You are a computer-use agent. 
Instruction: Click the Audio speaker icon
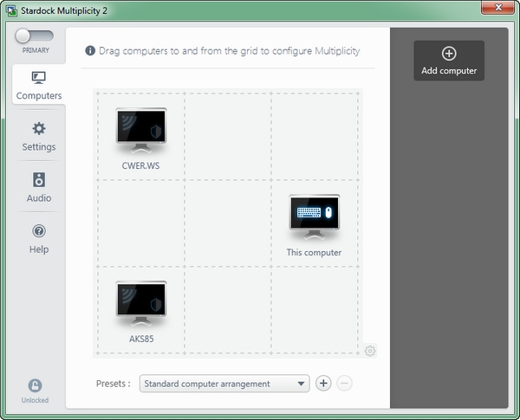[39, 180]
